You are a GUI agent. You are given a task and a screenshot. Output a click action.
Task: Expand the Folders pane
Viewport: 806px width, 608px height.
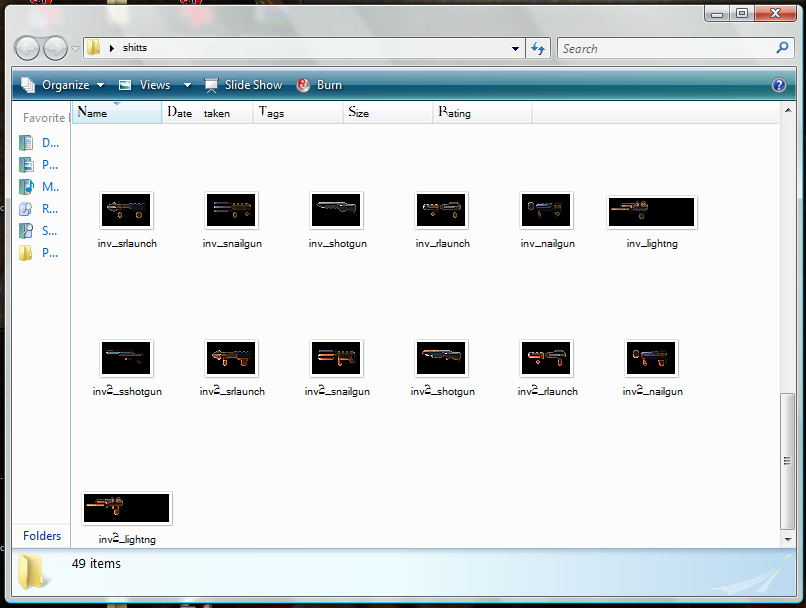pyautogui.click(x=42, y=536)
